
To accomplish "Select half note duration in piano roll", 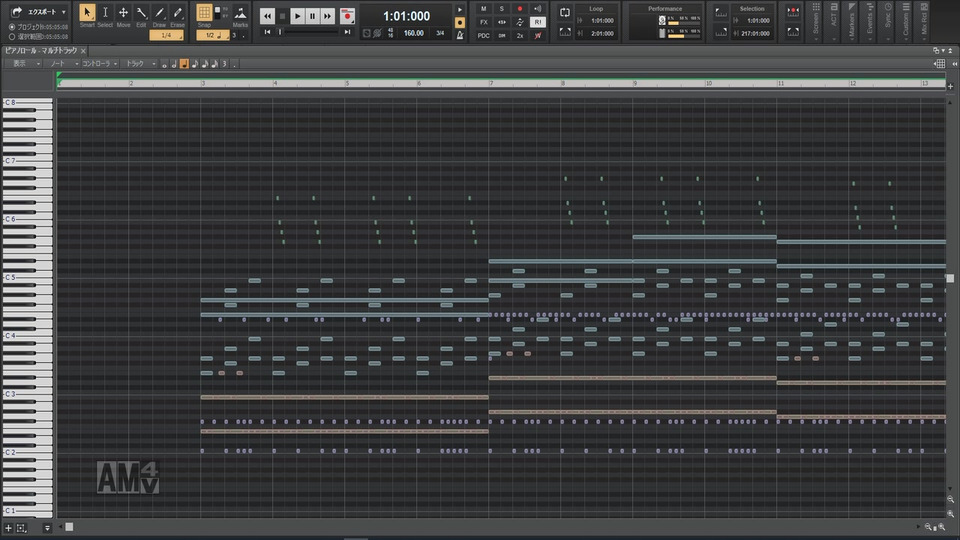I will click(174, 64).
